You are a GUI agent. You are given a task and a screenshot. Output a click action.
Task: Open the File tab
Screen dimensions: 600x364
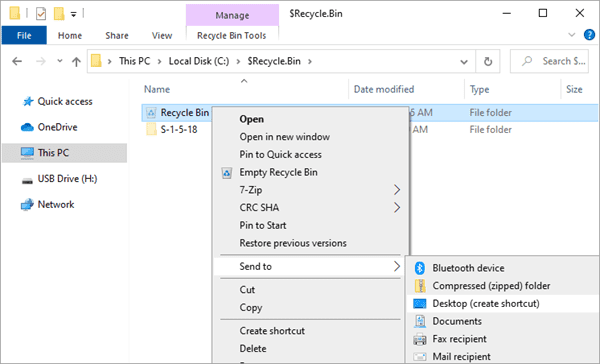(24, 35)
